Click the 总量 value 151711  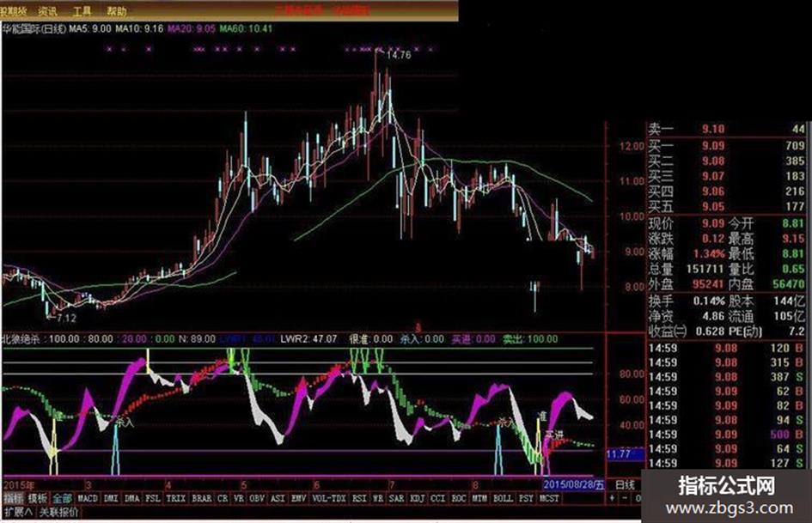tap(705, 269)
